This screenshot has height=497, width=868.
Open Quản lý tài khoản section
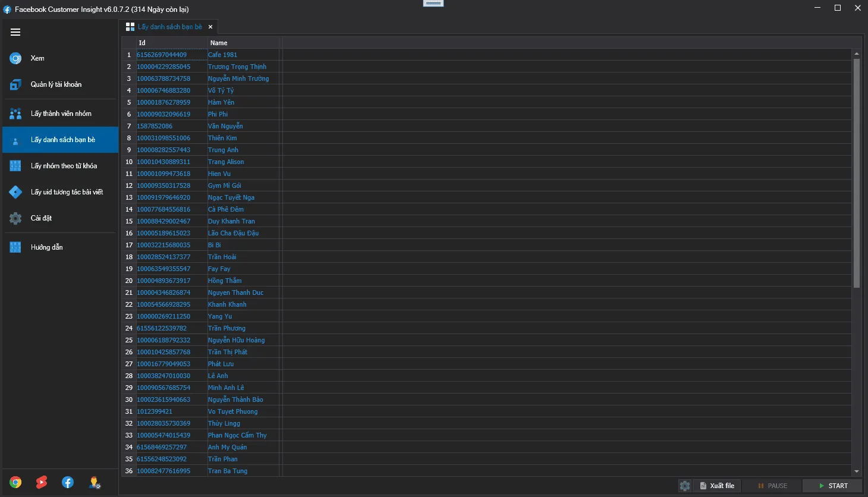[56, 84]
